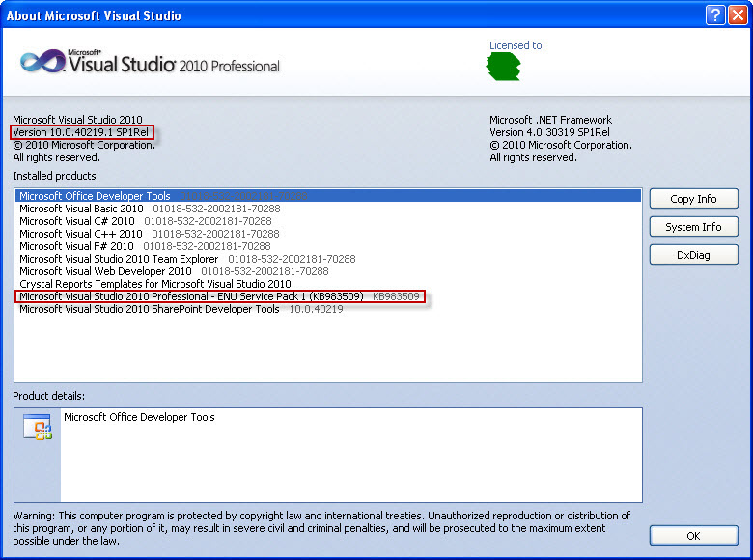
Task: Click the Installed products label
Action: coord(56,176)
